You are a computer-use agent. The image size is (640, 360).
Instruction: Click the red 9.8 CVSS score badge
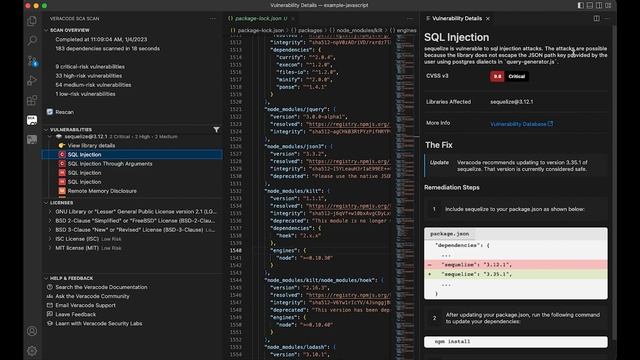click(497, 76)
